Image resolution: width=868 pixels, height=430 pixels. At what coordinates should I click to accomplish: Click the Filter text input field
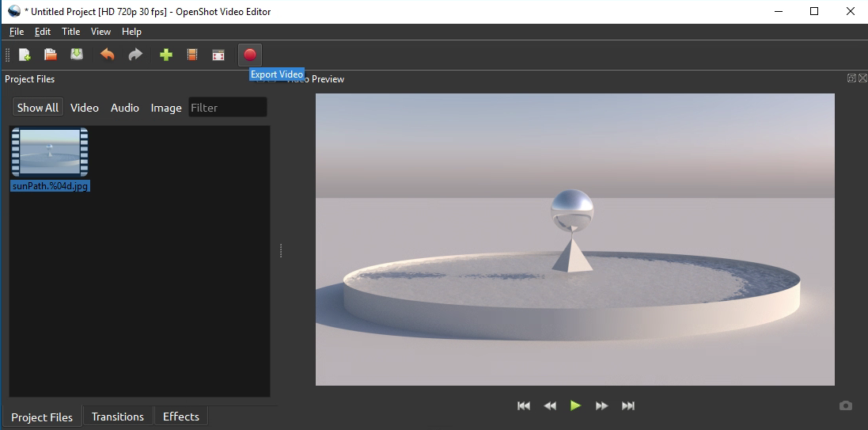(x=228, y=108)
